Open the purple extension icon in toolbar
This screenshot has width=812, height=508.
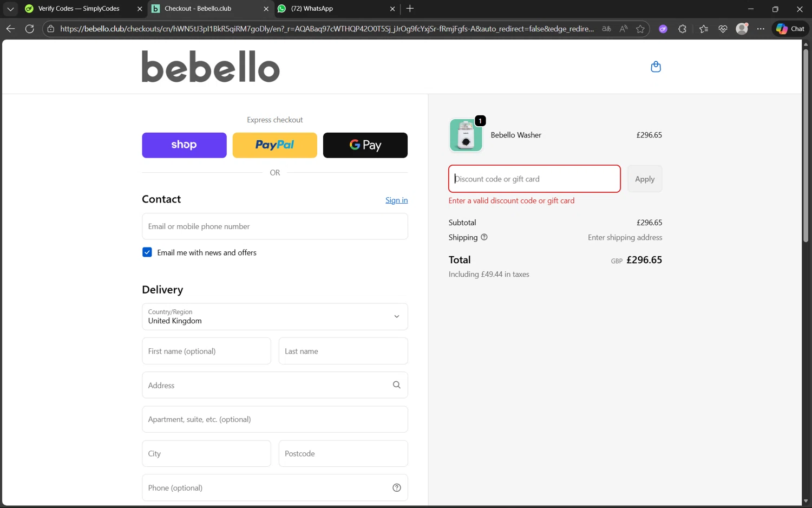[x=663, y=29]
